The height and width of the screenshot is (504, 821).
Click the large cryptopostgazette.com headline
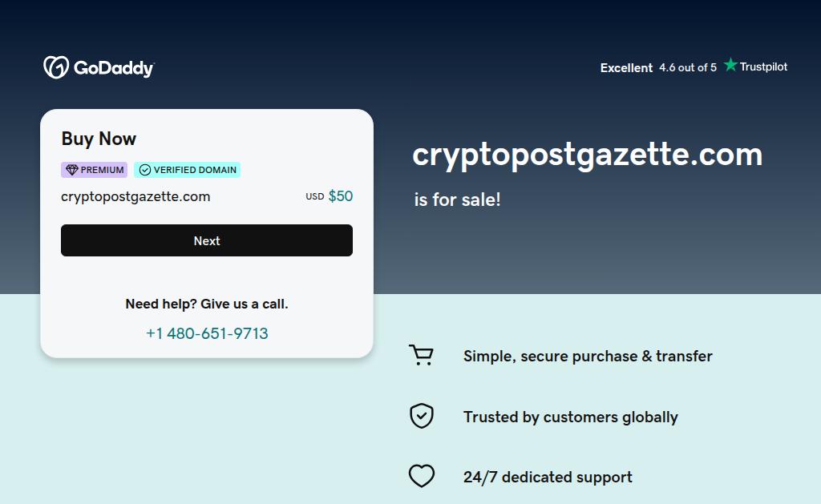587,154
